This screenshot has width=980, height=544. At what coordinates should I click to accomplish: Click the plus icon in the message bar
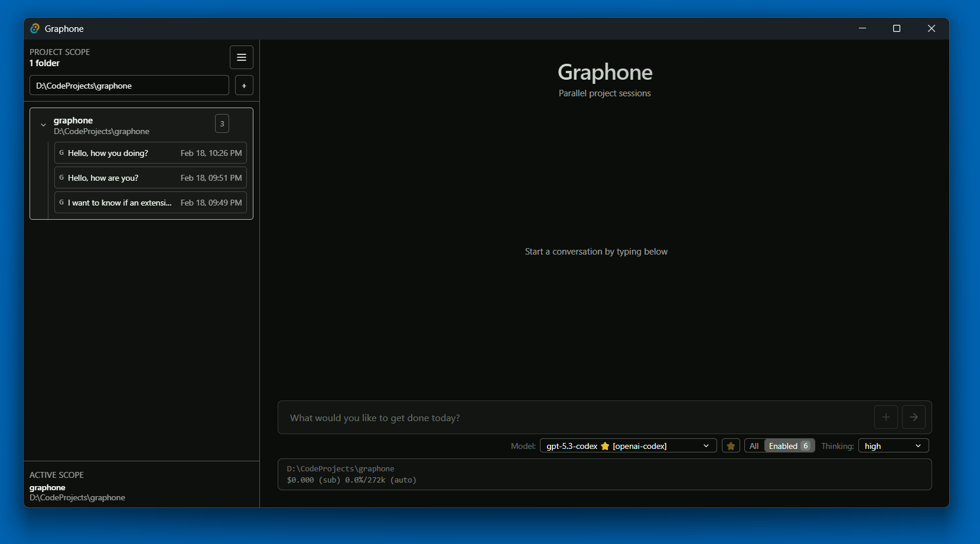click(x=886, y=417)
